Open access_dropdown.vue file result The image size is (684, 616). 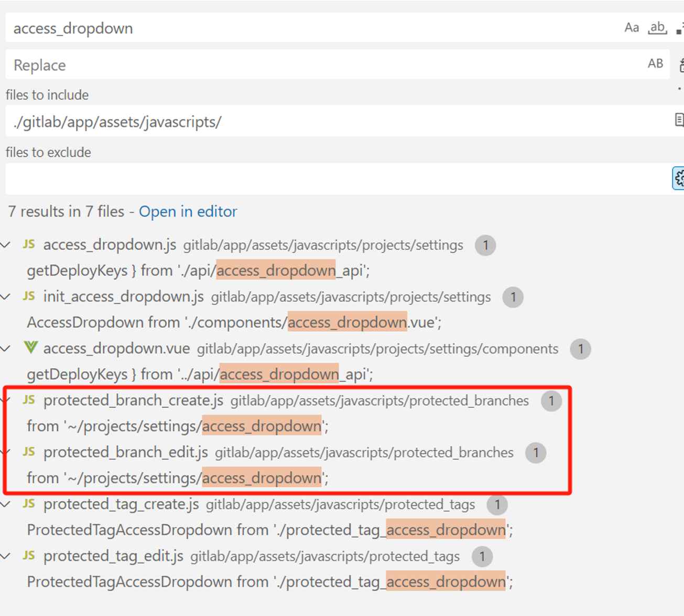116,349
